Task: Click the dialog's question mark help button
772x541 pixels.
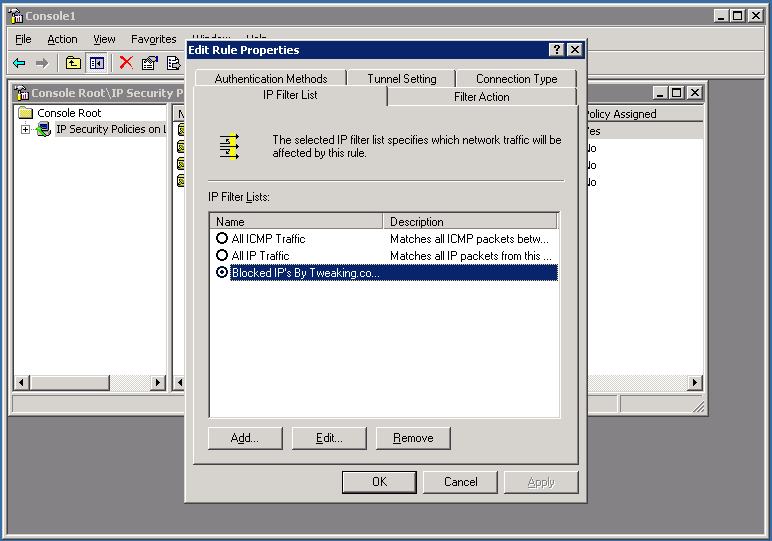Action: coord(556,50)
